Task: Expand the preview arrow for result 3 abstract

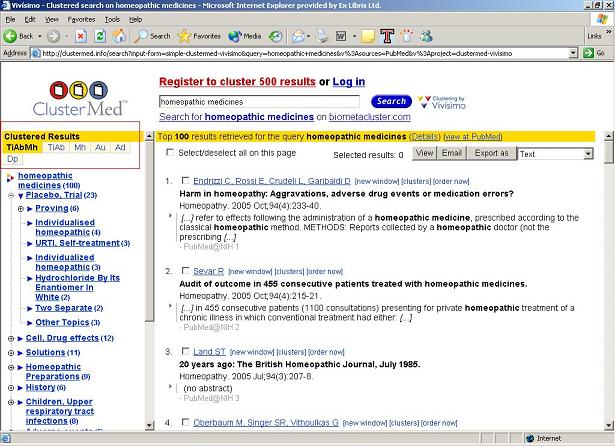Action: click(x=170, y=386)
